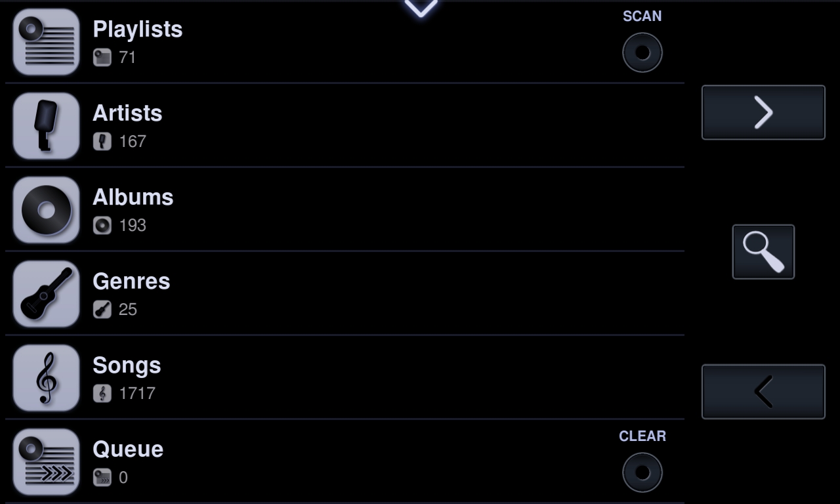Click the Albums label text
Viewport: 840px width, 504px height.
(x=133, y=197)
